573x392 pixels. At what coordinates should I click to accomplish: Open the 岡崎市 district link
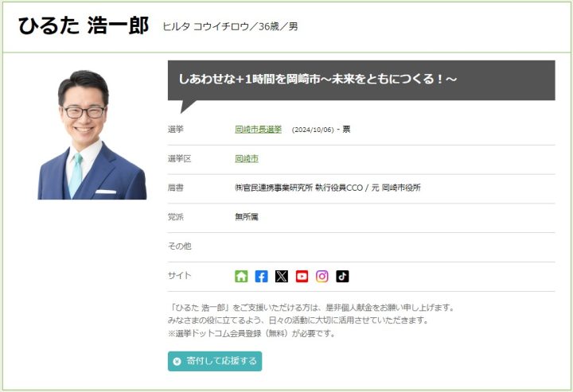(246, 159)
